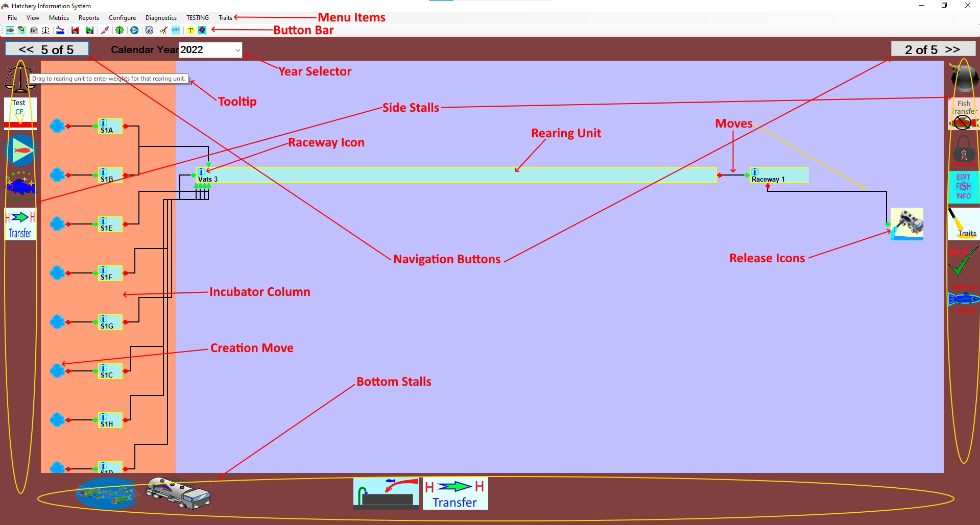
Task: Click the Fish Transfer icon in right stall
Action: (x=964, y=114)
